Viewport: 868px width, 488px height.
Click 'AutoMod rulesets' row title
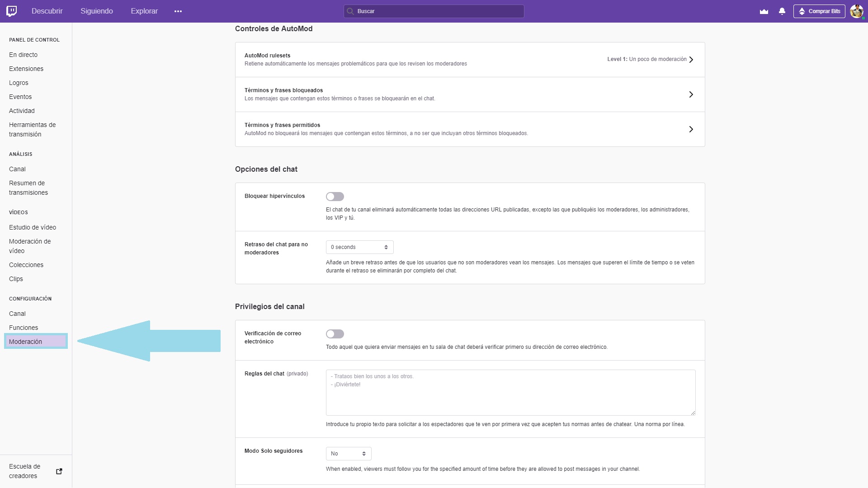pos(267,56)
